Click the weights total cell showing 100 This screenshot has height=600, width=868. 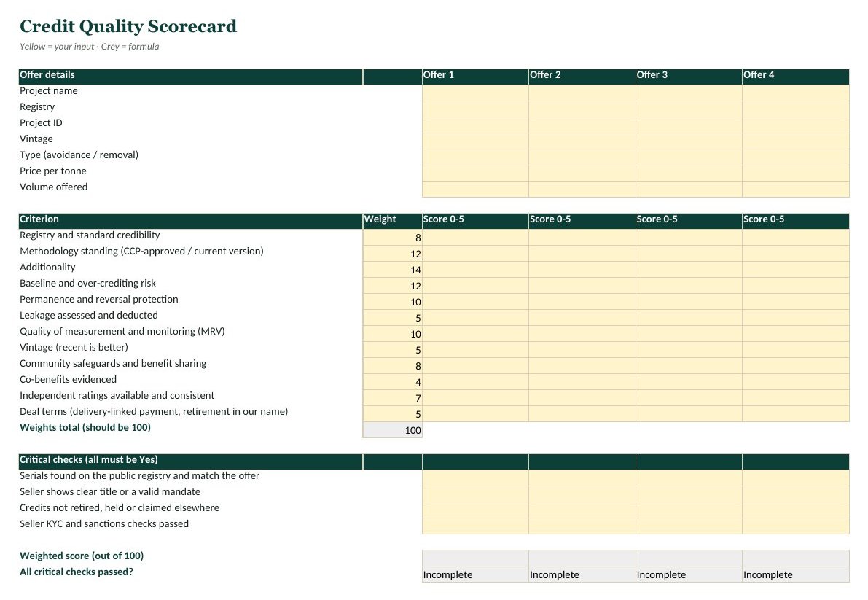coord(393,430)
